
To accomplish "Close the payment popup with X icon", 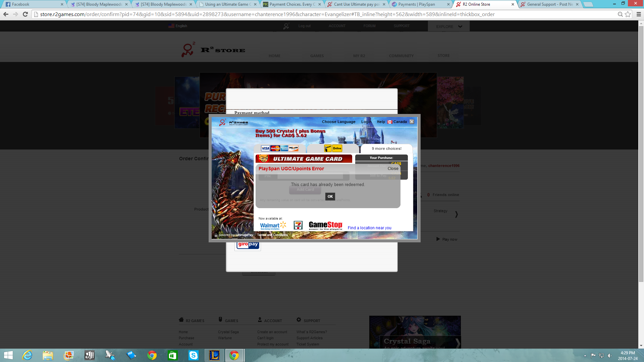I will (x=412, y=122).
